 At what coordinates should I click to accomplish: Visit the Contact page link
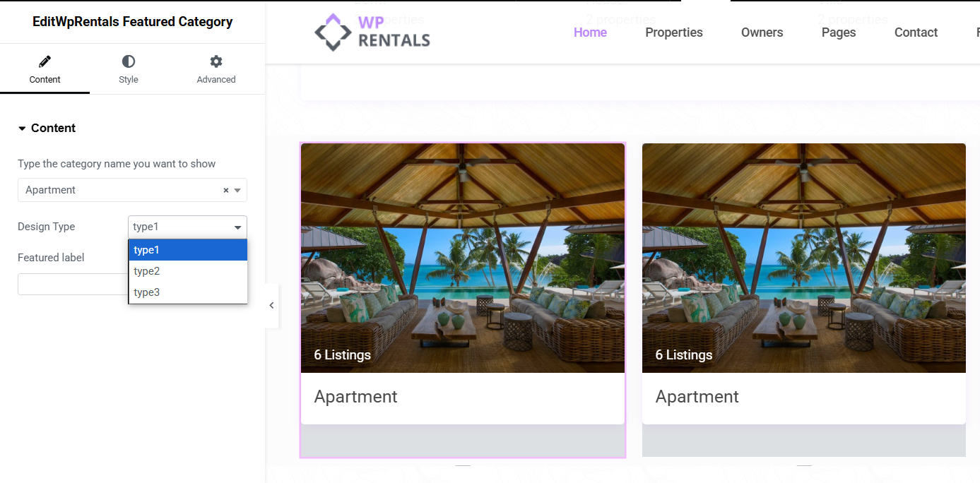916,32
